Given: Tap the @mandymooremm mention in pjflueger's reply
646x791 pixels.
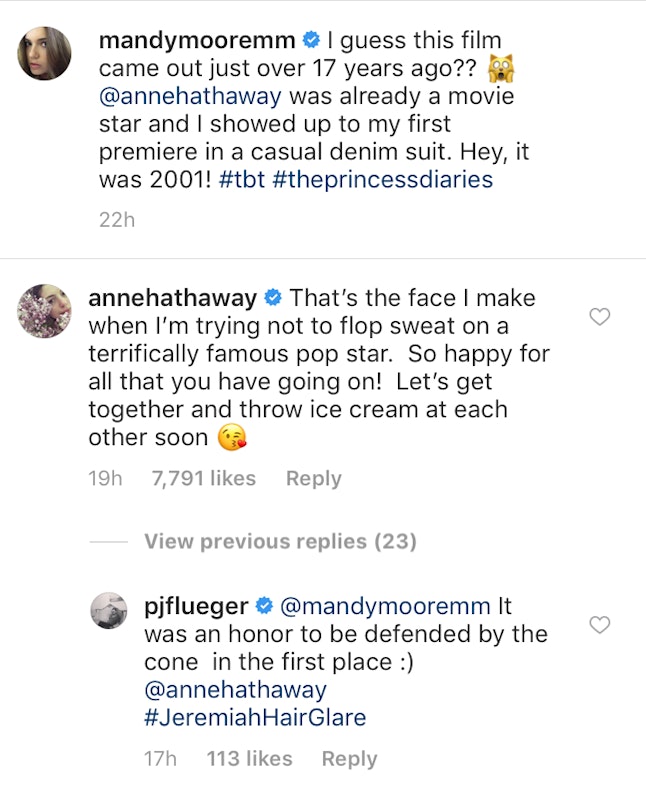Looking at the screenshot, I should pos(388,606).
